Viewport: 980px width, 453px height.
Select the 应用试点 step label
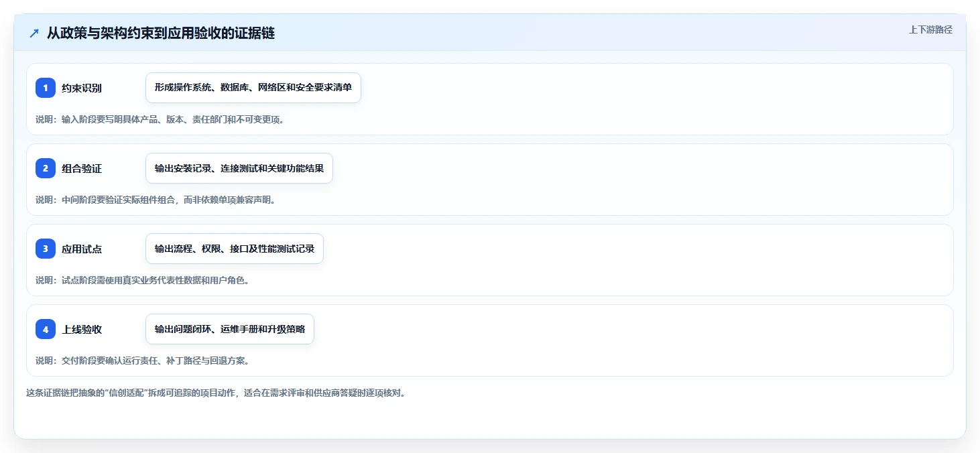82,249
